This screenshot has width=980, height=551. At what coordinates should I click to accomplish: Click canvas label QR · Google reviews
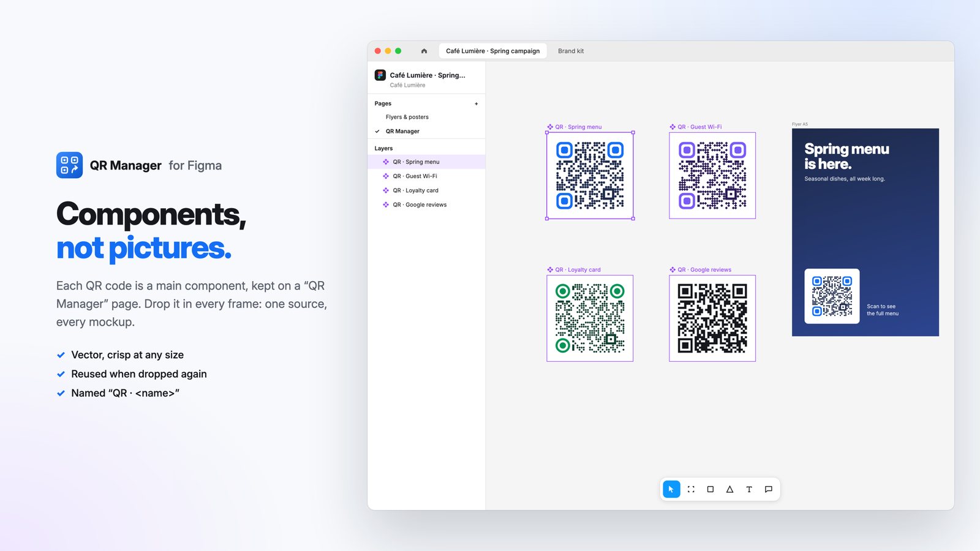point(701,270)
